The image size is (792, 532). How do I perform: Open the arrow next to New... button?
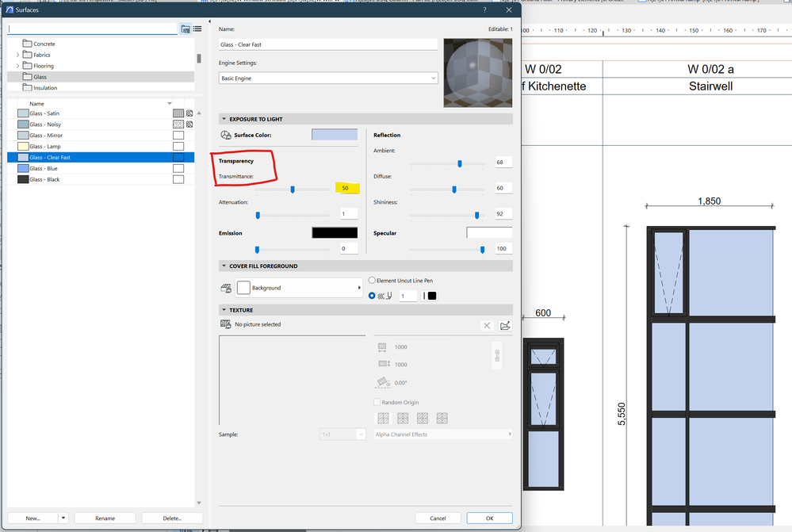point(63,519)
